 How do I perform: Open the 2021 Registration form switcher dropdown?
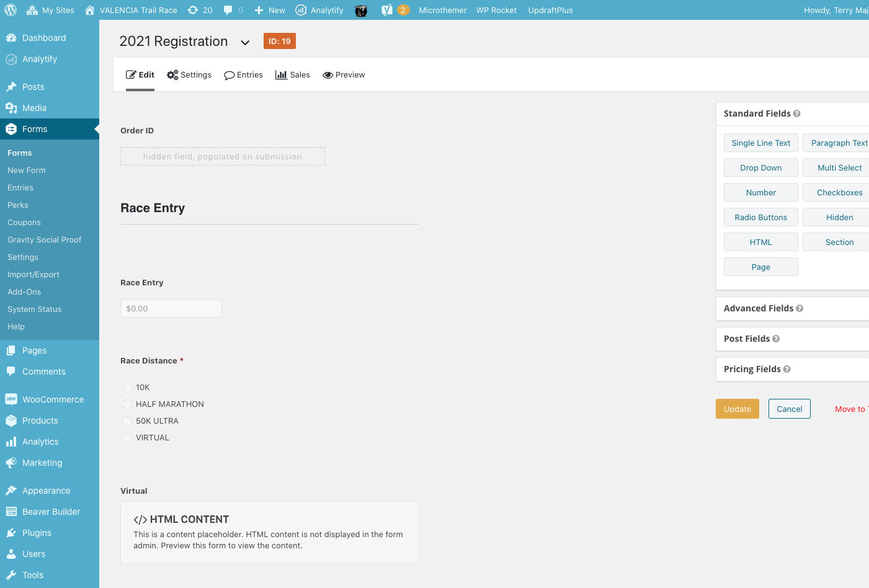[245, 43]
